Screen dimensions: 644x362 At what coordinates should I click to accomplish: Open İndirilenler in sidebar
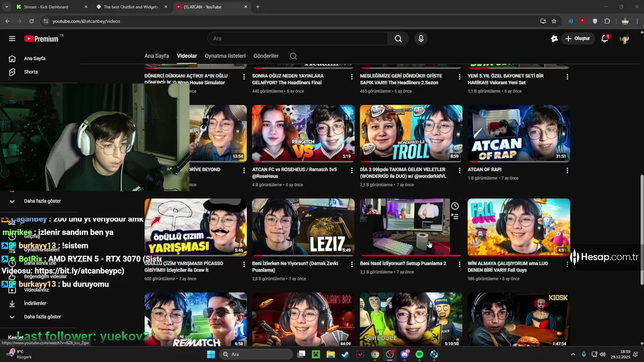[35, 303]
